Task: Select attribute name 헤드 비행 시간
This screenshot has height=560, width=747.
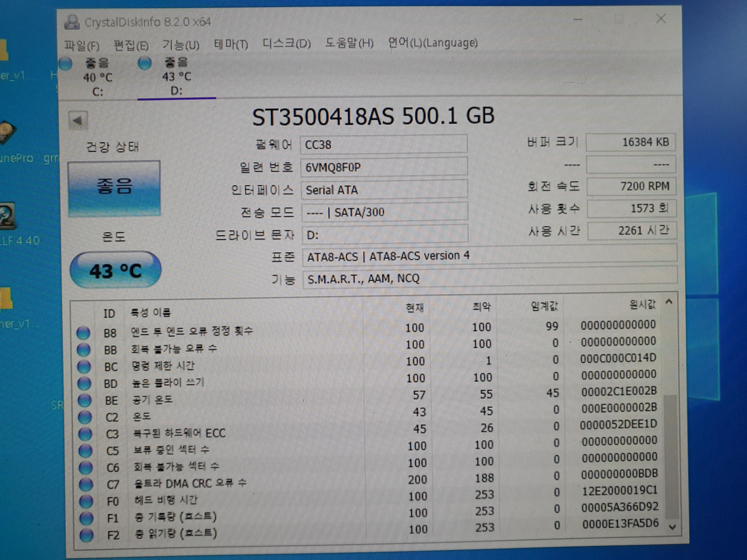Action: point(166,500)
